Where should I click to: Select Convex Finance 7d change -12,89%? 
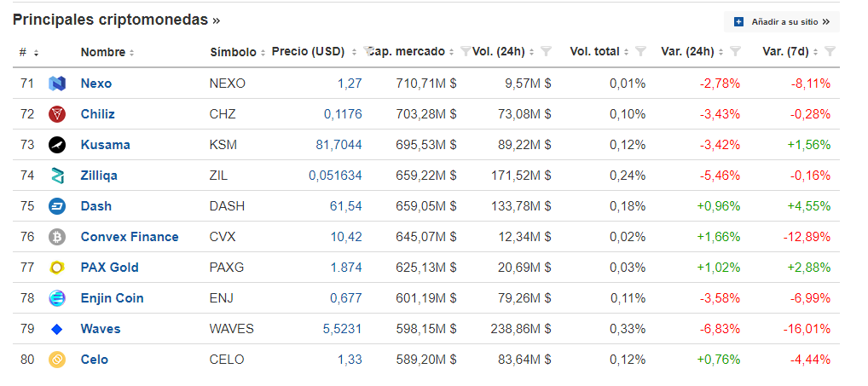pyautogui.click(x=807, y=237)
